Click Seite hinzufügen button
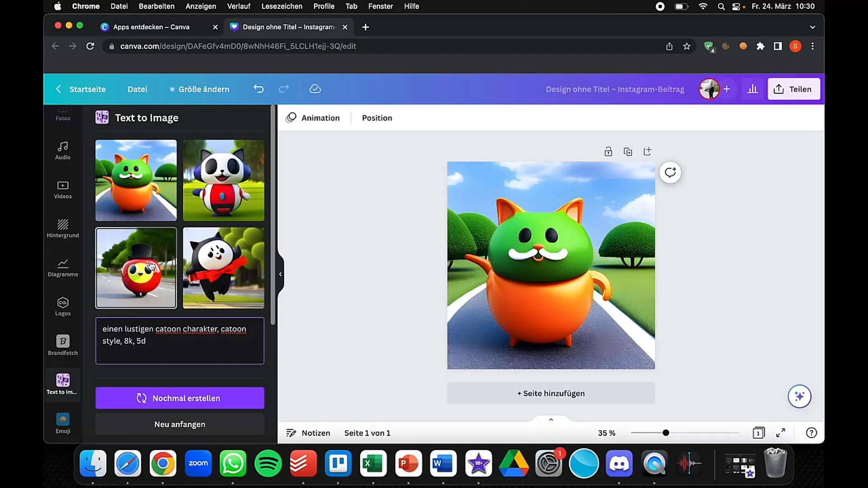 coord(551,393)
